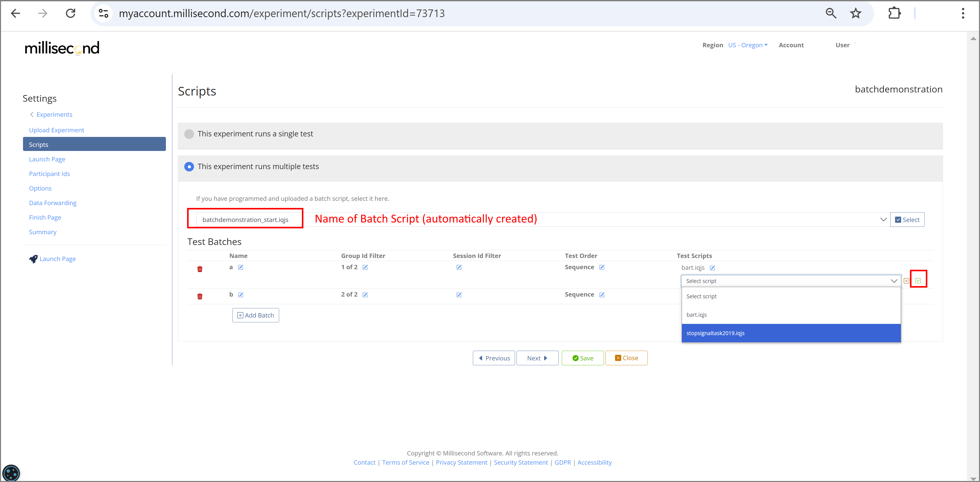Edit Test Order for batch b
The image size is (980, 482).
coord(602,295)
